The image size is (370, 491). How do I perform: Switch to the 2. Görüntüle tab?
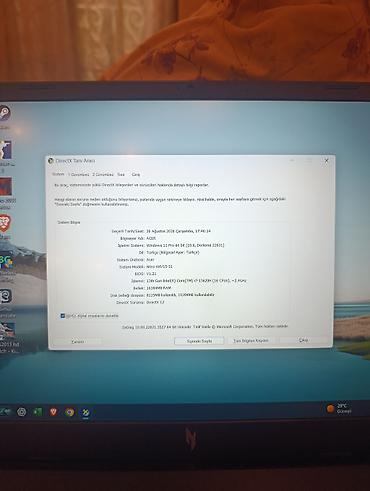[x=103, y=174]
